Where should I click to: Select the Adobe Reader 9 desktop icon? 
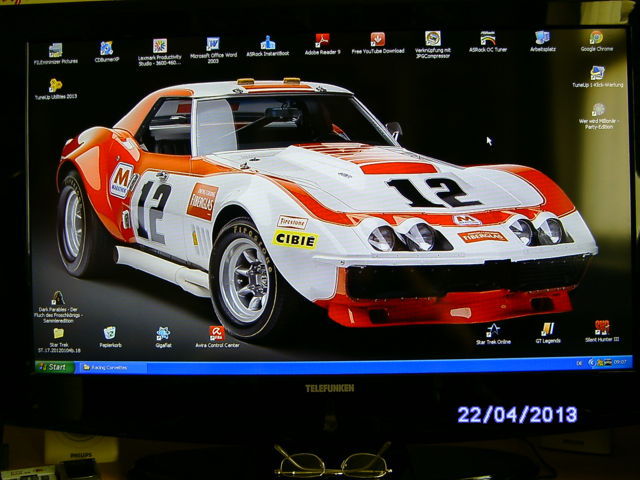pos(322,44)
